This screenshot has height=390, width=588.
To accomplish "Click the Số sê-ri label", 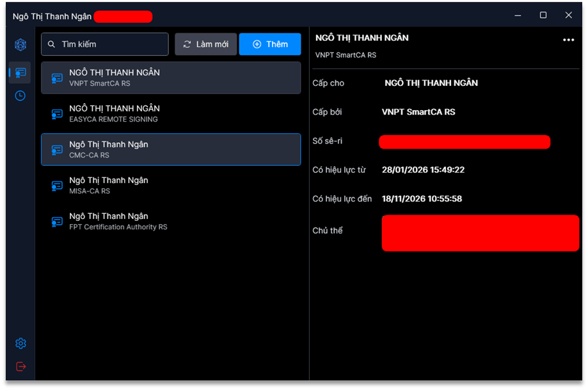I will 328,141.
